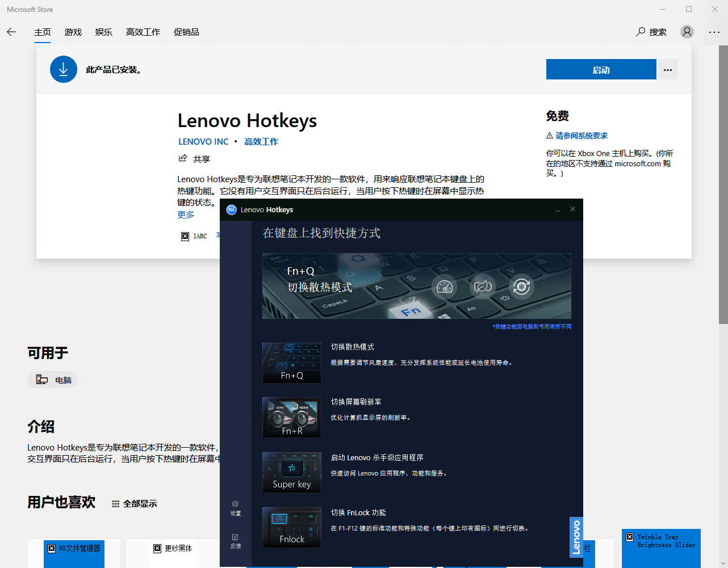Viewport: 728px width, 568px height.
Task: Open the 主页 tab
Action: click(43, 32)
